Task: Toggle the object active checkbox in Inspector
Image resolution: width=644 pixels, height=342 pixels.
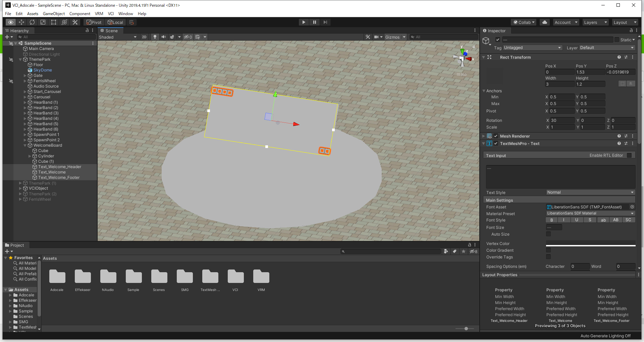Action: pyautogui.click(x=498, y=40)
